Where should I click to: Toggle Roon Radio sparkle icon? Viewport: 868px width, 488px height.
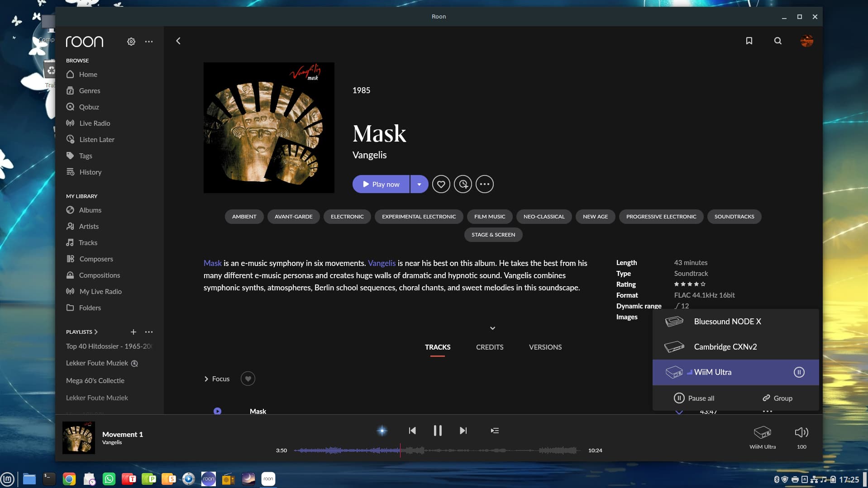pos(382,431)
